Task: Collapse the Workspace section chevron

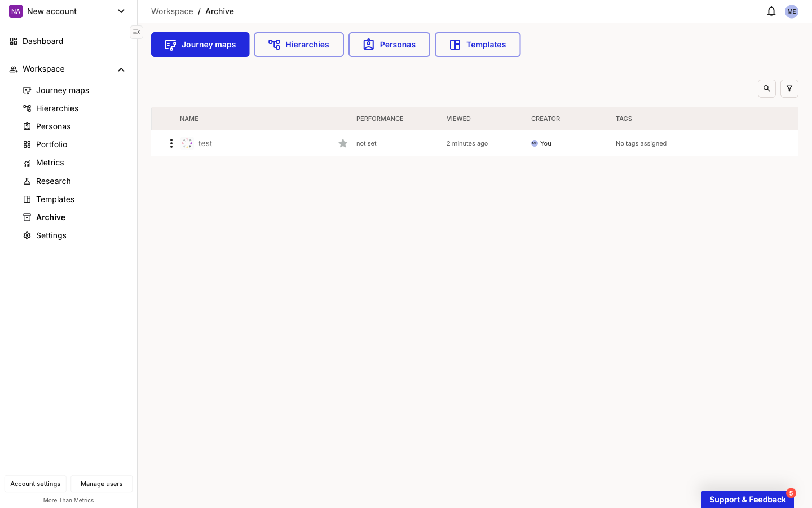Action: (121, 69)
